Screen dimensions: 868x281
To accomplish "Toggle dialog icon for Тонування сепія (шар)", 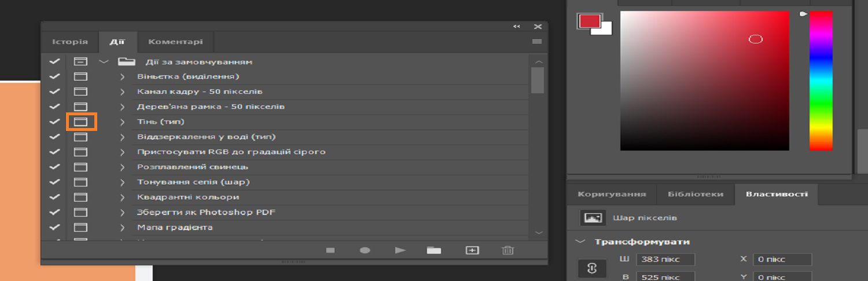I will [80, 182].
